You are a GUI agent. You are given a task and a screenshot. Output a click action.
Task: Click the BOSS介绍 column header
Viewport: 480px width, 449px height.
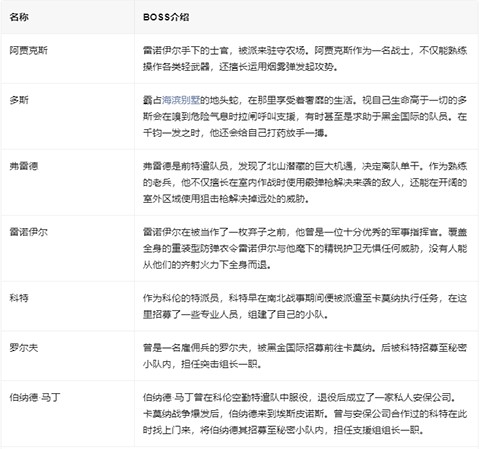pos(166,17)
